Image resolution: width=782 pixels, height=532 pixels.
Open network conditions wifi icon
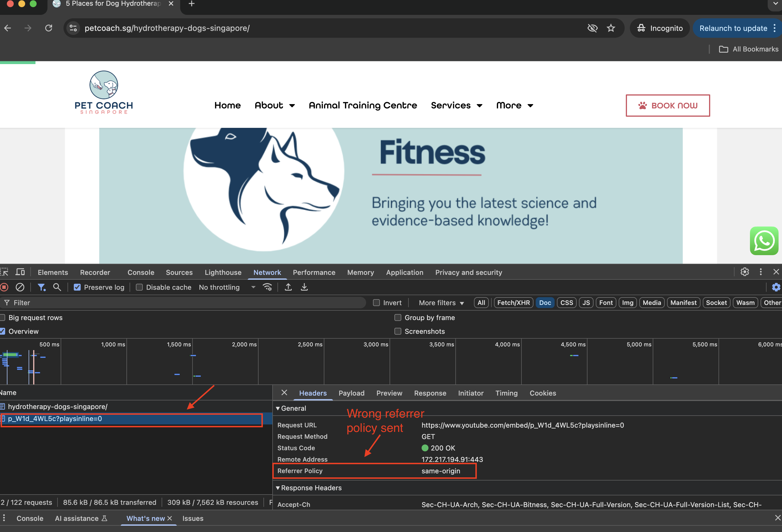(x=267, y=287)
